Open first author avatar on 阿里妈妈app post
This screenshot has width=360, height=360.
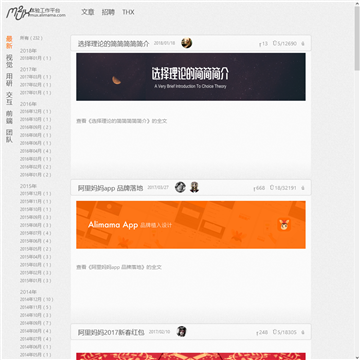[x=180, y=187]
